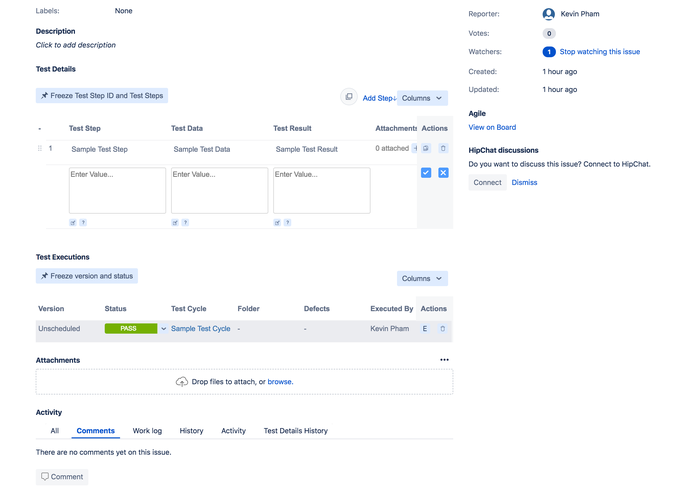Open the Work log tab
700x491 pixels.
click(147, 431)
